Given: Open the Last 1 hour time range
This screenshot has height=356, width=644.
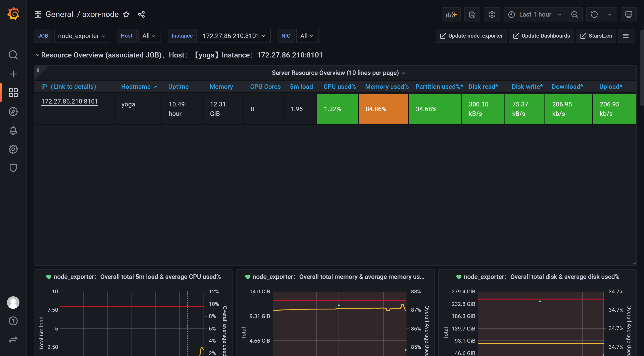Looking at the screenshot, I should click(535, 14).
